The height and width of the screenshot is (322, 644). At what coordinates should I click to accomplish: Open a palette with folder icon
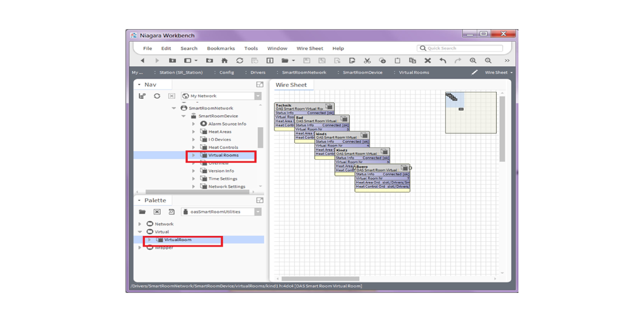point(142,212)
